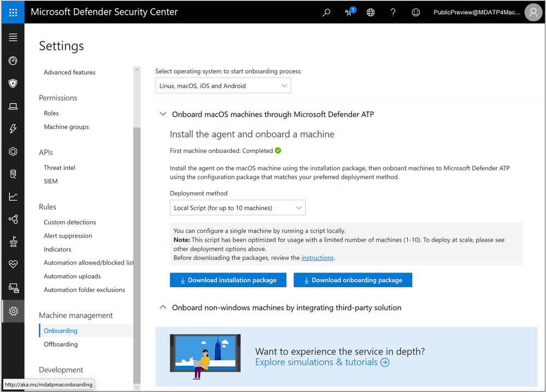Click the settings list scrollbar down arrow

coord(137,387)
